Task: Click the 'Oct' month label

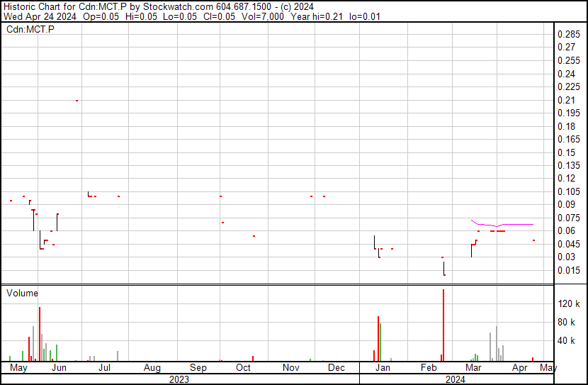Action: [243, 367]
